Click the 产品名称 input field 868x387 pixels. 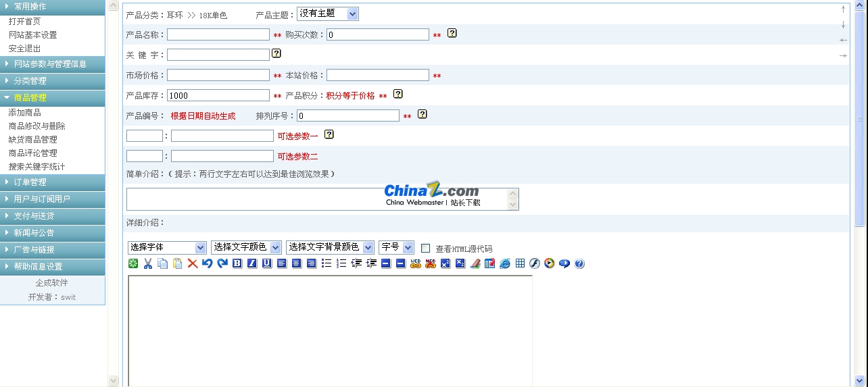[218, 34]
